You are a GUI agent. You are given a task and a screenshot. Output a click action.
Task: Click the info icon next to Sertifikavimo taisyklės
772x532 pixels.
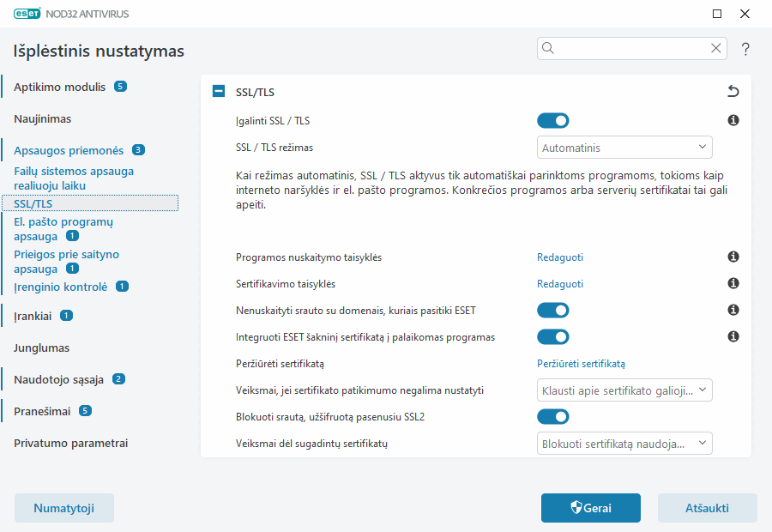click(x=733, y=283)
